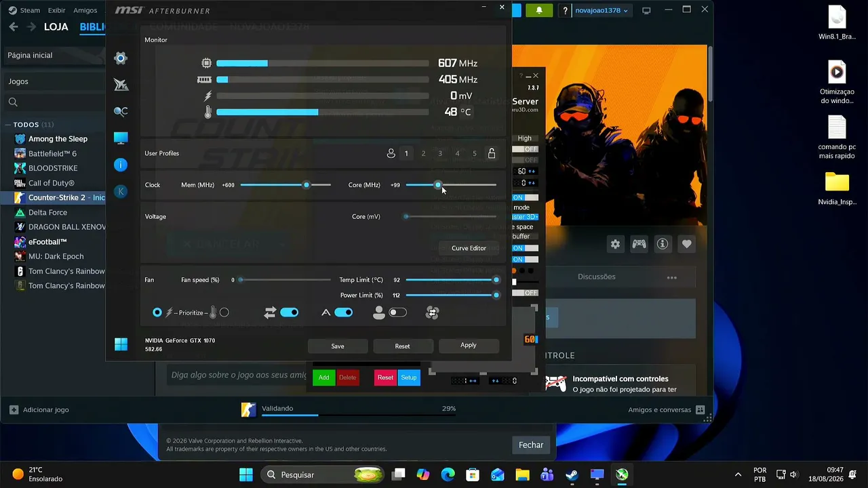This screenshot has height=488, width=868.
Task: Click the green Add button
Action: click(x=324, y=378)
